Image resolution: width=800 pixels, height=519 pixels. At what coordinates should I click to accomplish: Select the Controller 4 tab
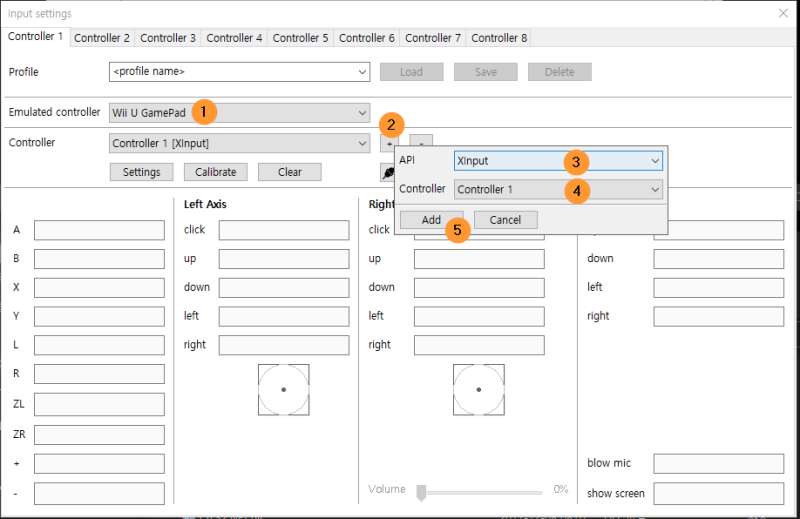[x=234, y=38]
